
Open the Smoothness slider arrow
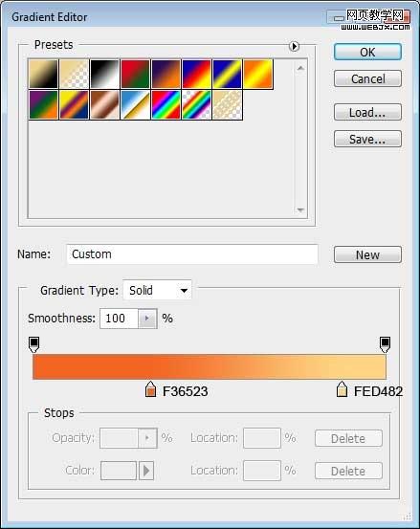(147, 319)
